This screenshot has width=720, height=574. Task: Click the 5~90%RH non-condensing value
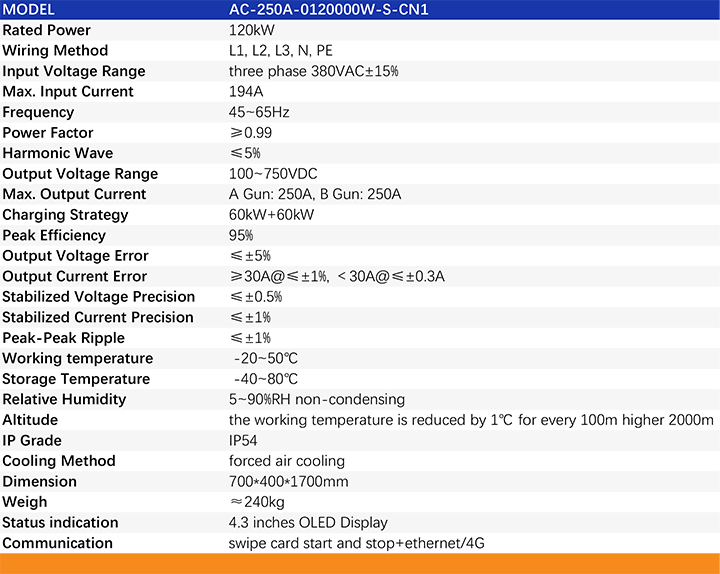tap(317, 399)
